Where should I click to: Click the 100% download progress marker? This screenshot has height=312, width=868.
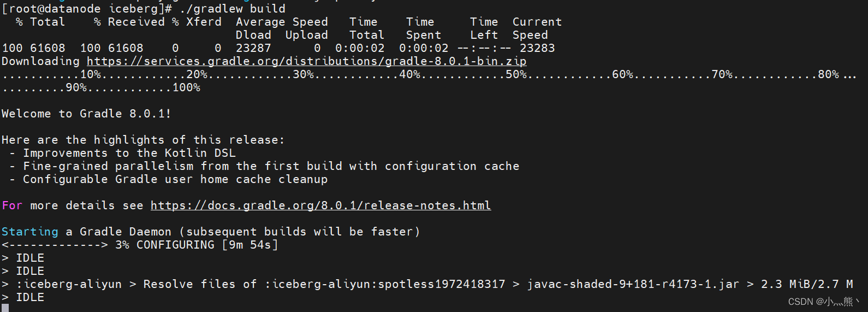(x=186, y=87)
